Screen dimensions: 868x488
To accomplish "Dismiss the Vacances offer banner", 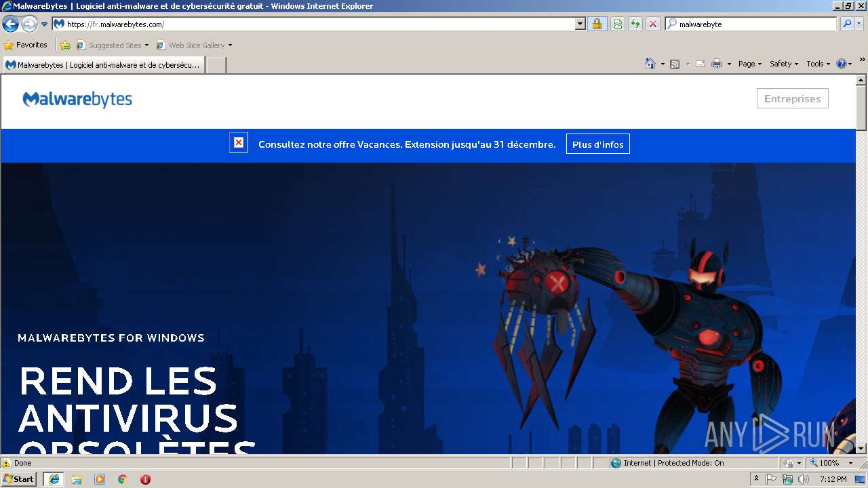I will pos(239,142).
